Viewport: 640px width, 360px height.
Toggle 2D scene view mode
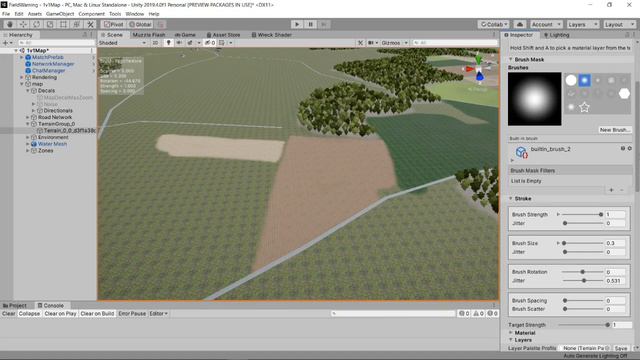(155, 42)
